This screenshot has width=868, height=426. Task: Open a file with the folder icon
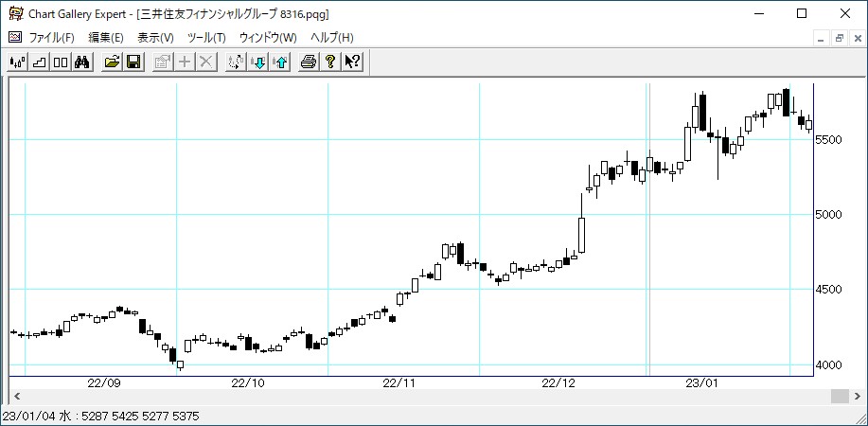pos(113,62)
